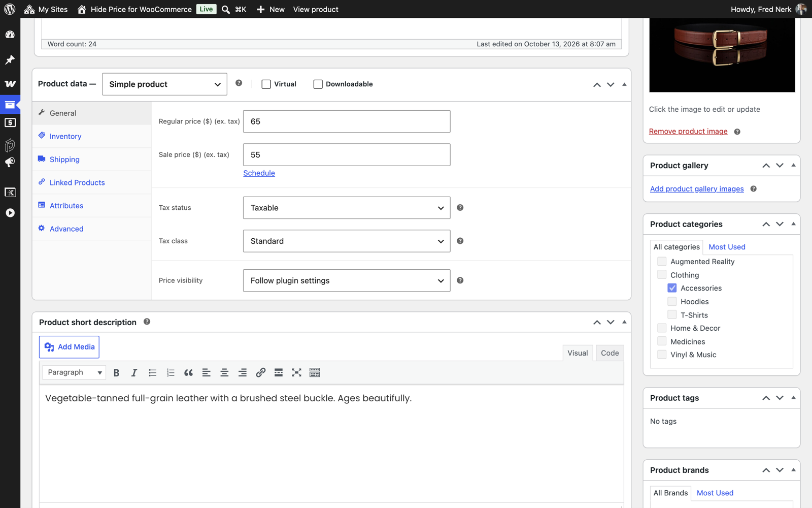The image size is (812, 508).
Task: Show help tip for Tax status
Action: click(460, 208)
